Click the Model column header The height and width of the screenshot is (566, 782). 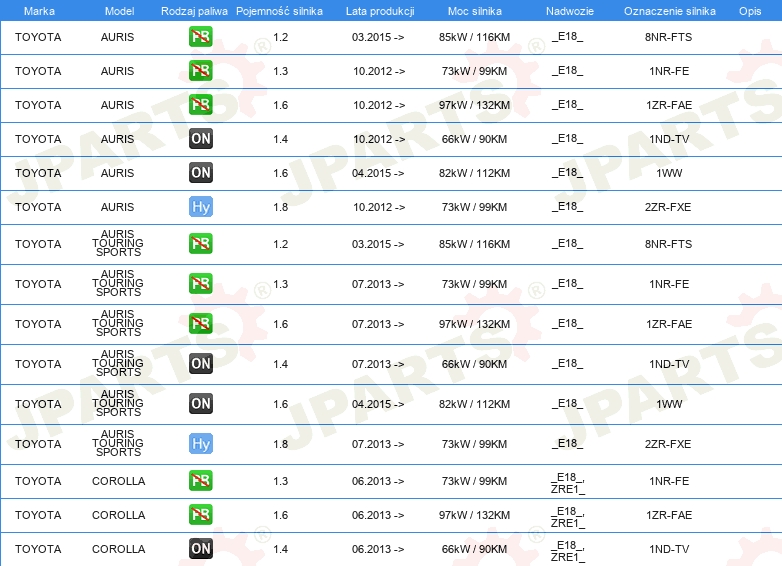coord(119,11)
